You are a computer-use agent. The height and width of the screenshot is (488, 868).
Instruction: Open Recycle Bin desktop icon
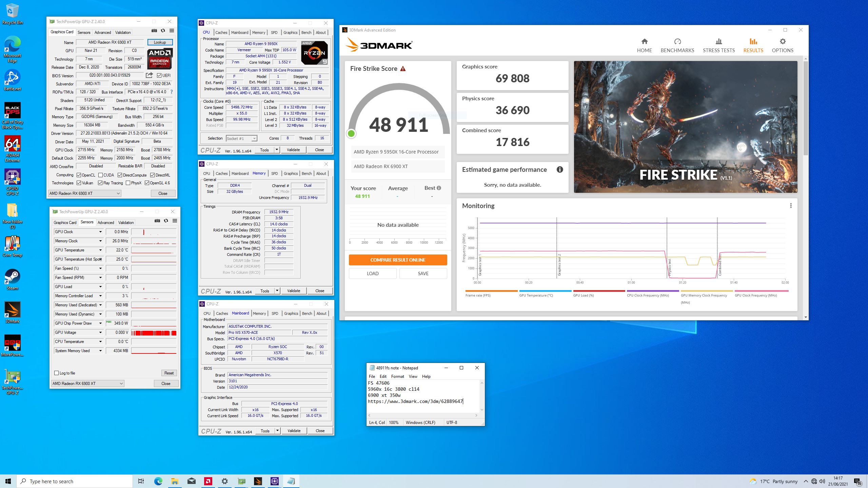click(x=12, y=14)
